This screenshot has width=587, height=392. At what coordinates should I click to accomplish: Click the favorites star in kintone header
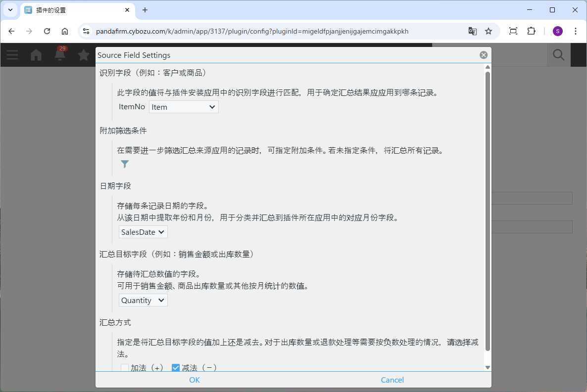tap(84, 55)
